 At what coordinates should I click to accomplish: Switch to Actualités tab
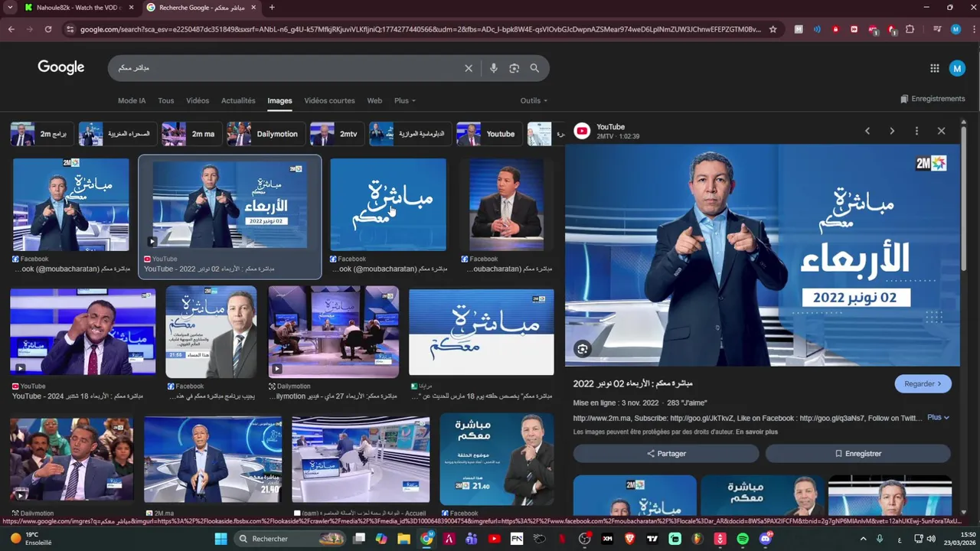[238, 100]
